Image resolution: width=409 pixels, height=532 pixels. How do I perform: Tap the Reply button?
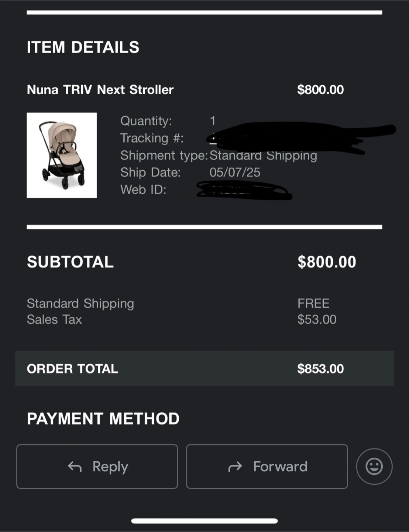97,466
